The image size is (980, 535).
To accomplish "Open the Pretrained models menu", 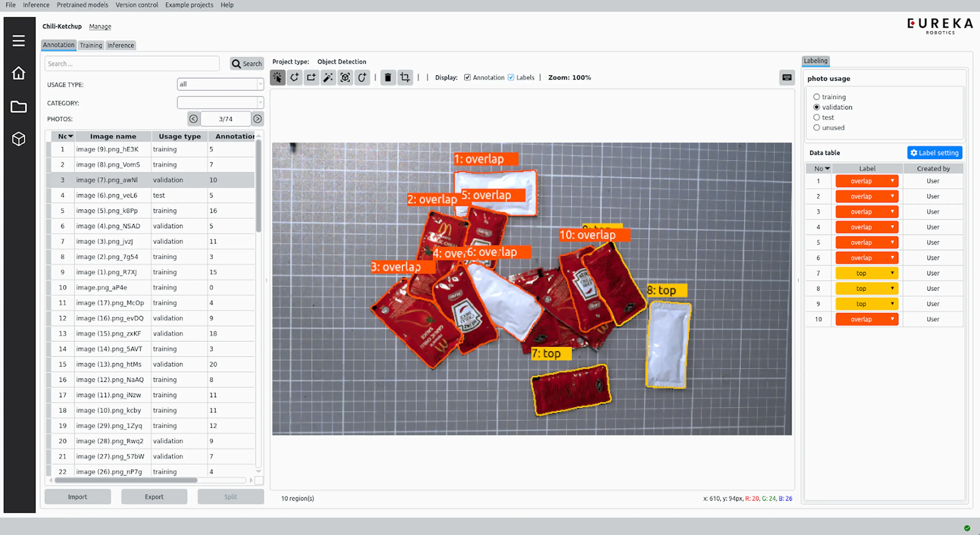I will click(82, 5).
